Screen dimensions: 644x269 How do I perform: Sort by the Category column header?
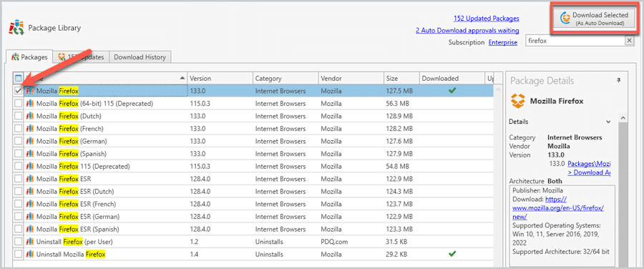click(286, 78)
